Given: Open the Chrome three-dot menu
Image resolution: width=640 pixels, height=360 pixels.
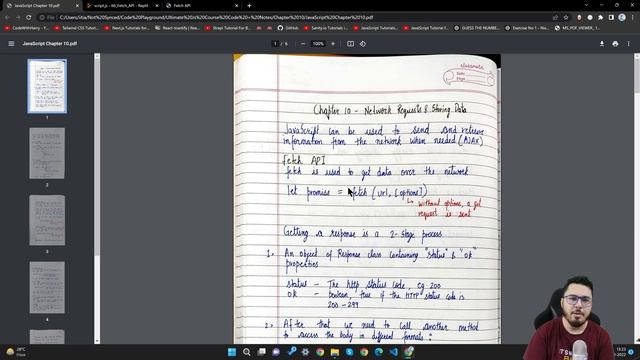Looking at the screenshot, I should (633, 18).
